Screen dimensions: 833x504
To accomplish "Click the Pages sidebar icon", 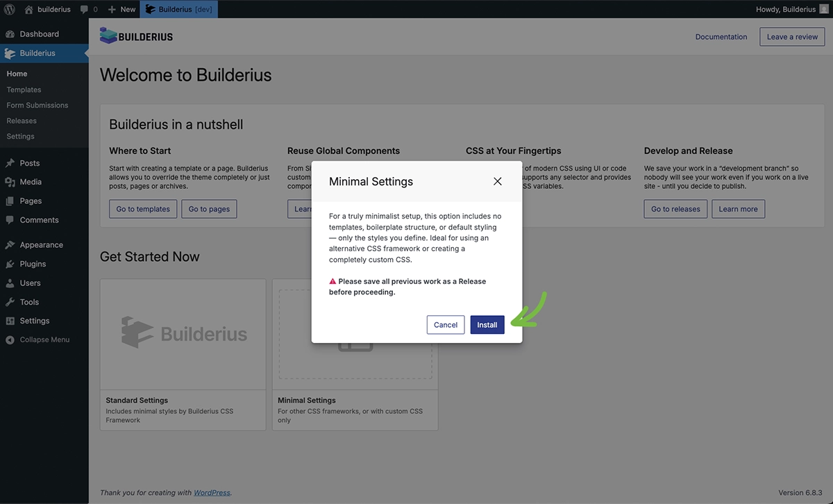I will coord(10,201).
